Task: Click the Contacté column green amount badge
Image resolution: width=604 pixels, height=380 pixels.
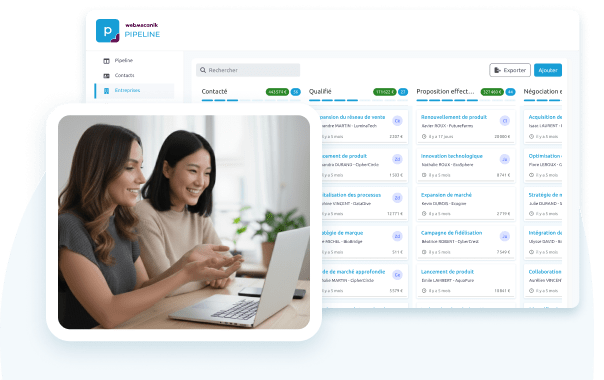Action: coord(277,92)
